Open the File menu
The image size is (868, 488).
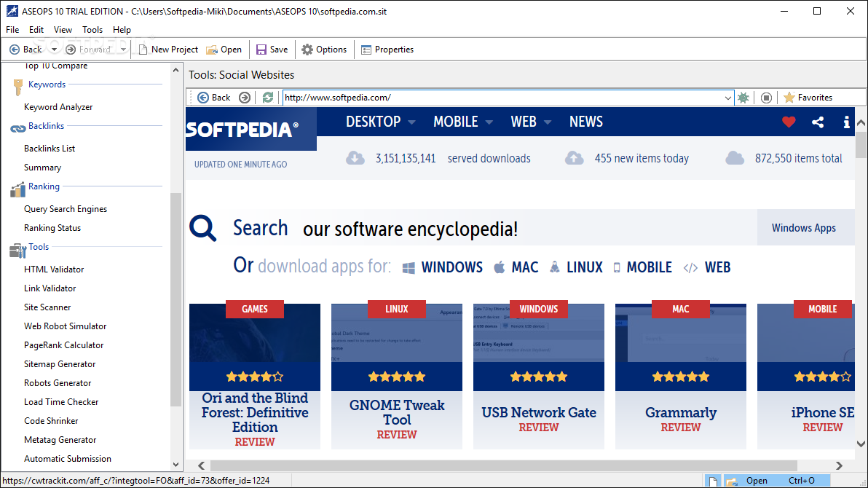(12, 30)
